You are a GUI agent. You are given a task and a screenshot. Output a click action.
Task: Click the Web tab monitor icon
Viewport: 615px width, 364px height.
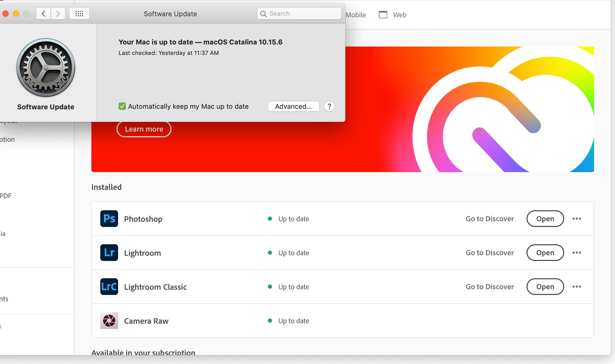383,15
